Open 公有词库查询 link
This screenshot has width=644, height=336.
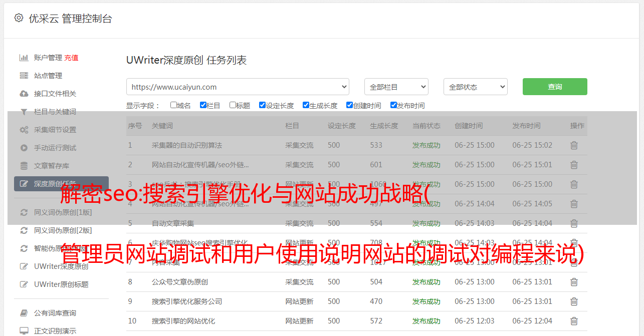pos(55,313)
